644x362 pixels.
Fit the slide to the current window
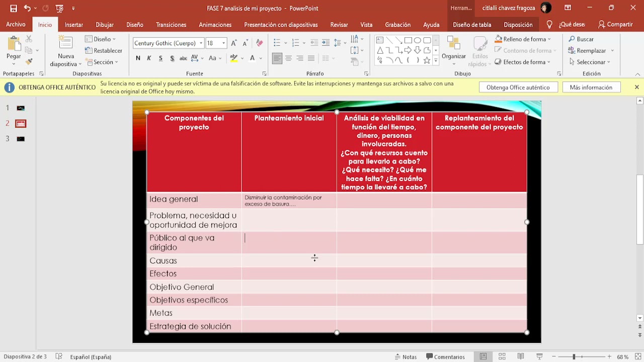tap(638, 356)
